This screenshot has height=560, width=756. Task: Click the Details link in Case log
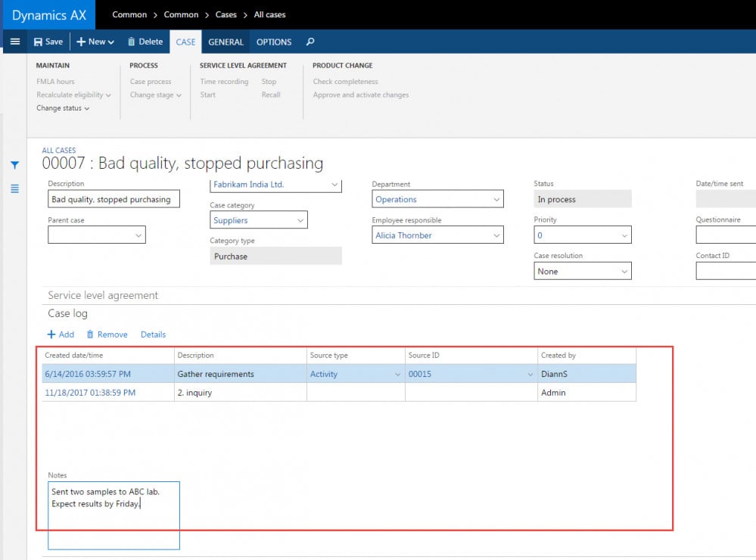153,334
